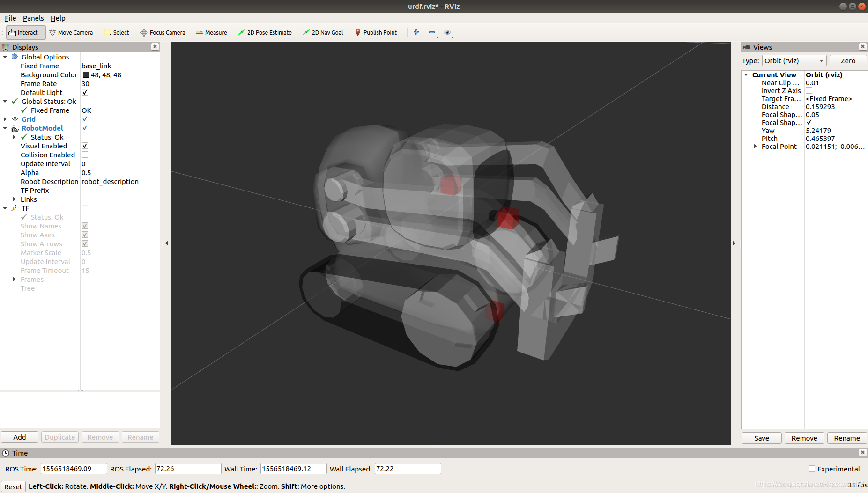
Task: Open the view Type dropdown Orbit (rviz)
Action: 794,61
